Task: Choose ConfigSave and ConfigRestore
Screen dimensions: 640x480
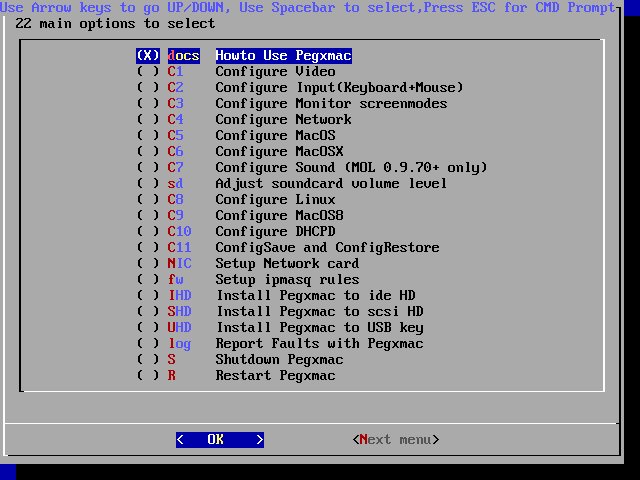Action: pyautogui.click(x=327, y=247)
